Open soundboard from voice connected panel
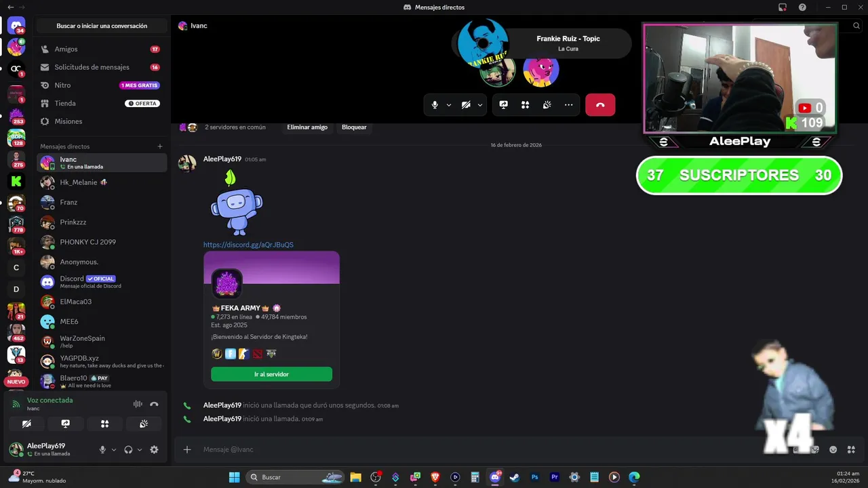 [x=144, y=424]
